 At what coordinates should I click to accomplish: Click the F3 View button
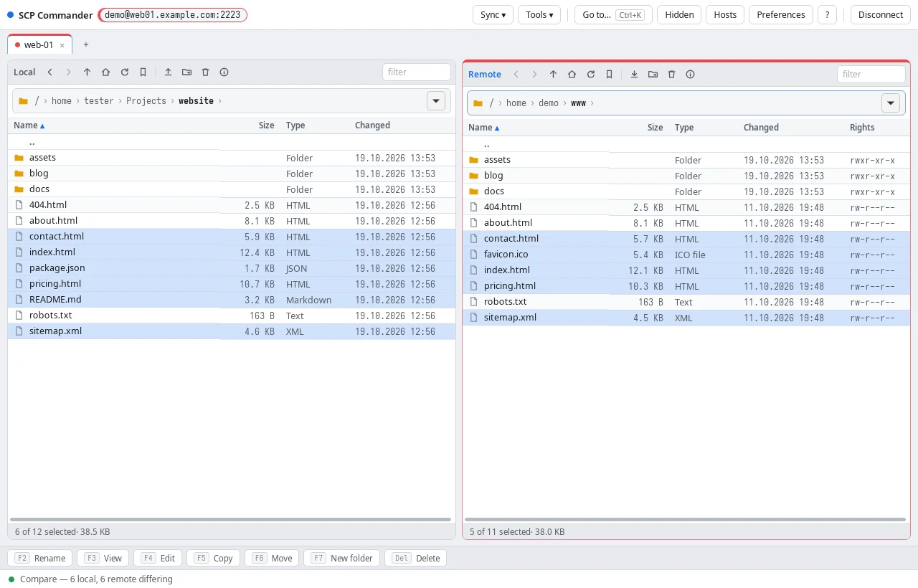(x=103, y=558)
